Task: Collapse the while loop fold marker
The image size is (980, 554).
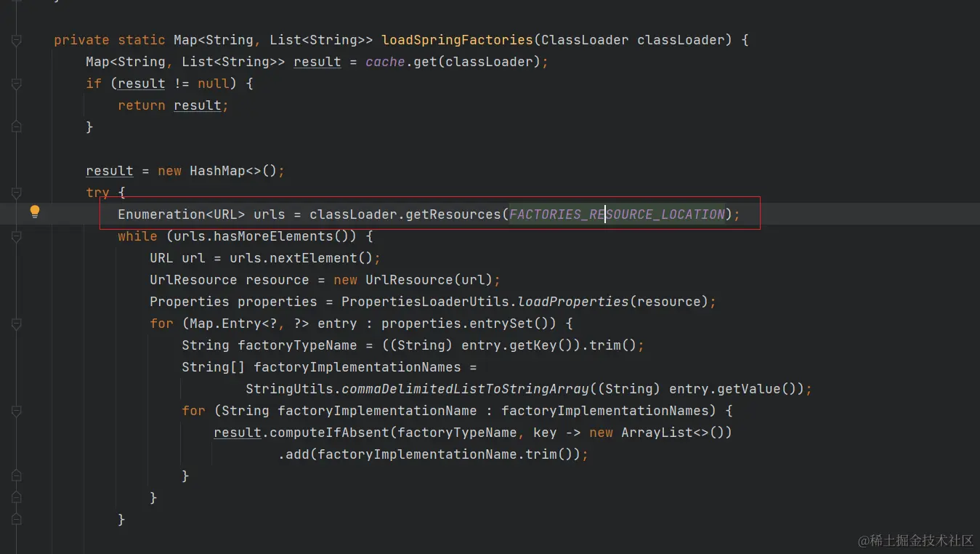Action: point(17,236)
